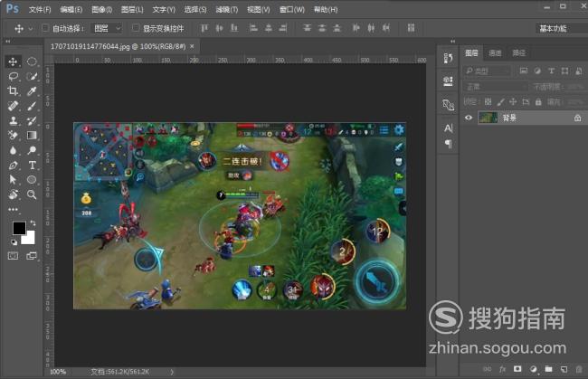
Task: Select the Path Selection tool
Action: [13, 180]
